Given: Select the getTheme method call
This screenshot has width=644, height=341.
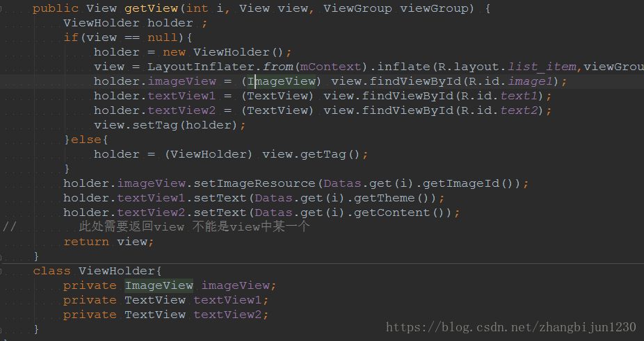Looking at the screenshot, I should [385, 198].
